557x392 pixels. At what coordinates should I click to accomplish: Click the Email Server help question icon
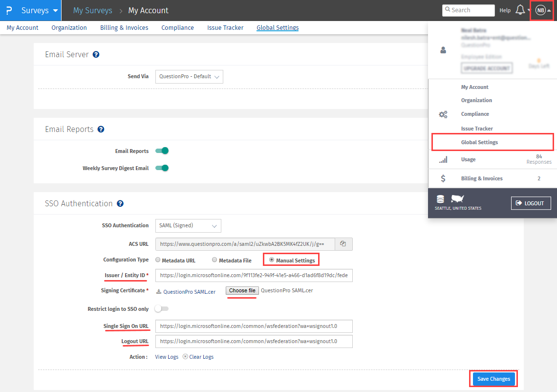pyautogui.click(x=96, y=54)
